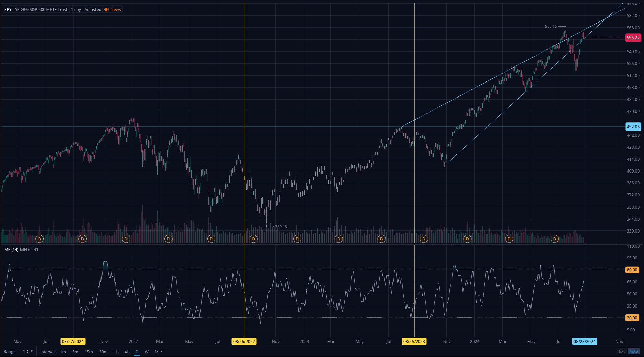
Task: Click the rightmost dividend D marker
Action: (555, 239)
